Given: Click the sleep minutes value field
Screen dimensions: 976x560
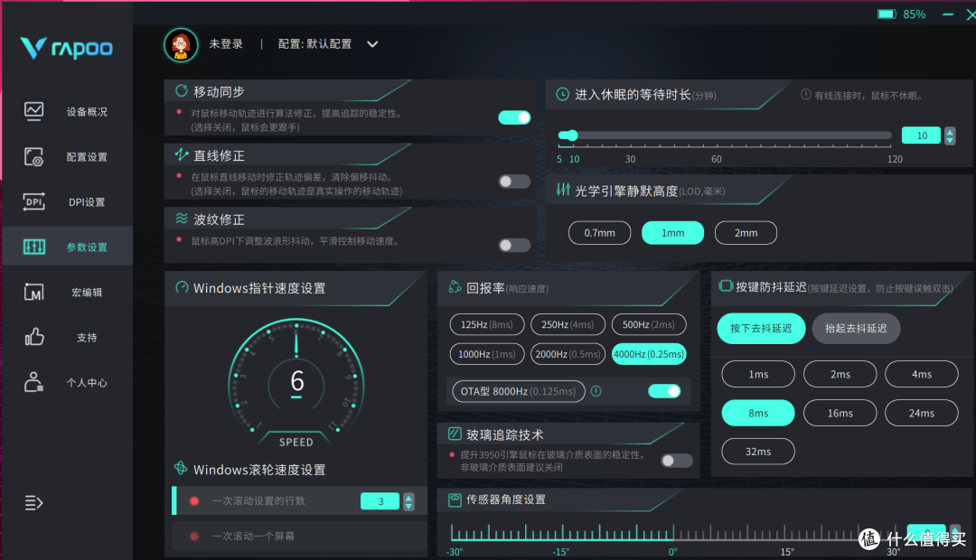Looking at the screenshot, I should (x=921, y=135).
